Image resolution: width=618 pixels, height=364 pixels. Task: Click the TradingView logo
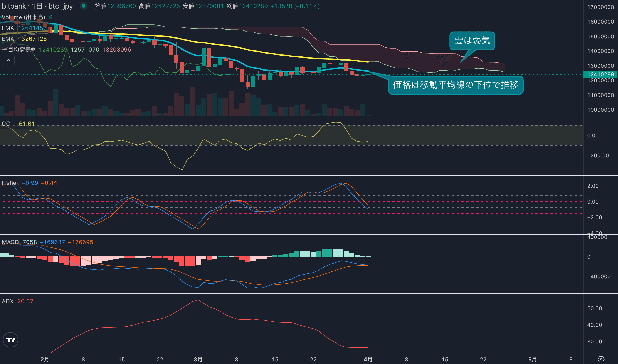point(11,340)
